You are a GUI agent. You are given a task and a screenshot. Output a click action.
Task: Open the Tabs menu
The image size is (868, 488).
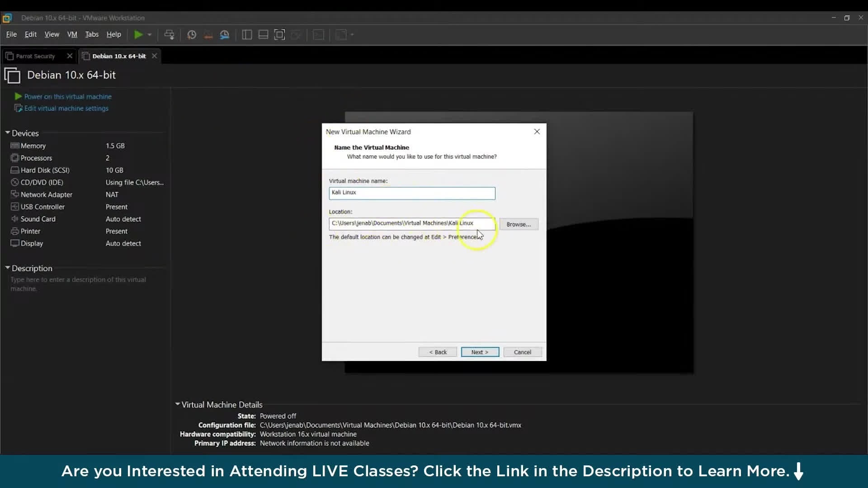pyautogui.click(x=92, y=34)
